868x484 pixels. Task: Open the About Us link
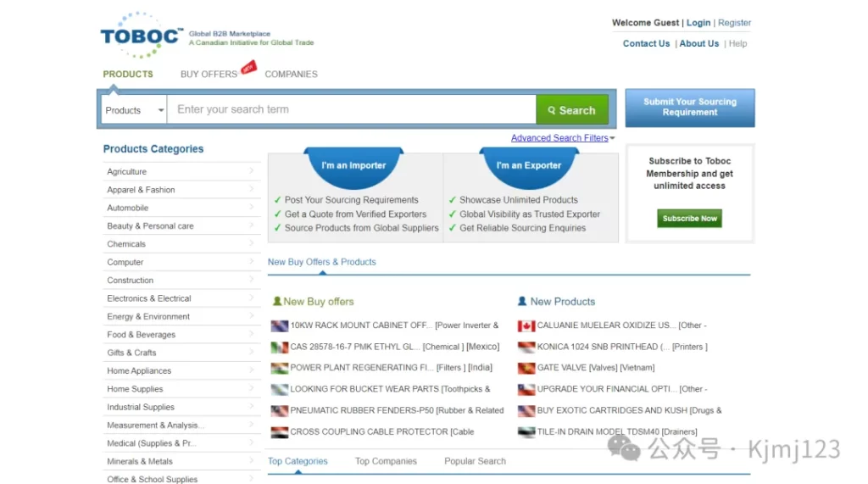coord(699,44)
